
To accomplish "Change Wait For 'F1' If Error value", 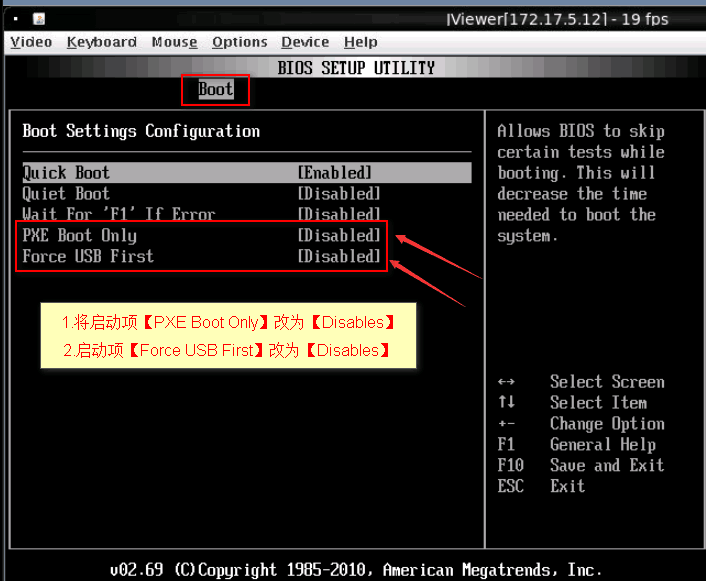I will pos(339,215).
